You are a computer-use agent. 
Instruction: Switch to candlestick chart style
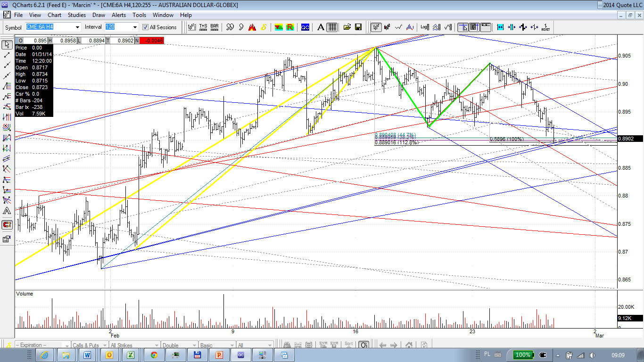coord(388,27)
